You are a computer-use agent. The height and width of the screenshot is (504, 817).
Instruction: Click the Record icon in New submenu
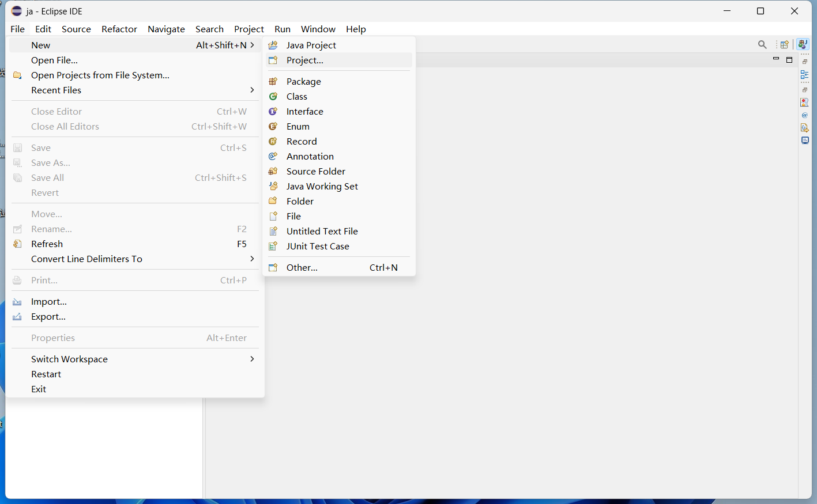point(273,141)
